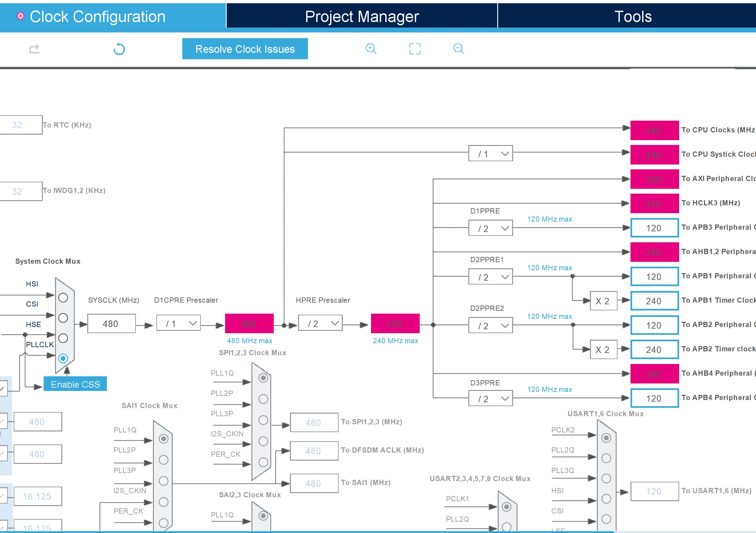Click Resolve Clock Issues button
The height and width of the screenshot is (533, 756).
(245, 49)
